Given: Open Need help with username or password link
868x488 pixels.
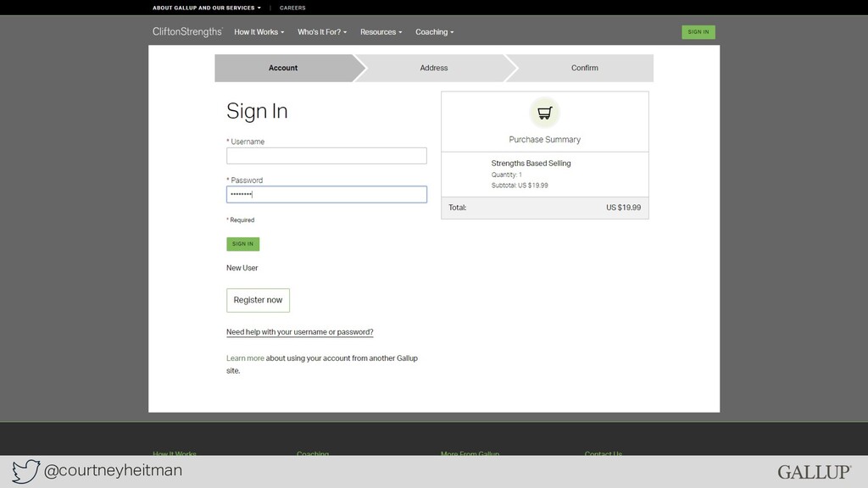Looking at the screenshot, I should pos(299,332).
